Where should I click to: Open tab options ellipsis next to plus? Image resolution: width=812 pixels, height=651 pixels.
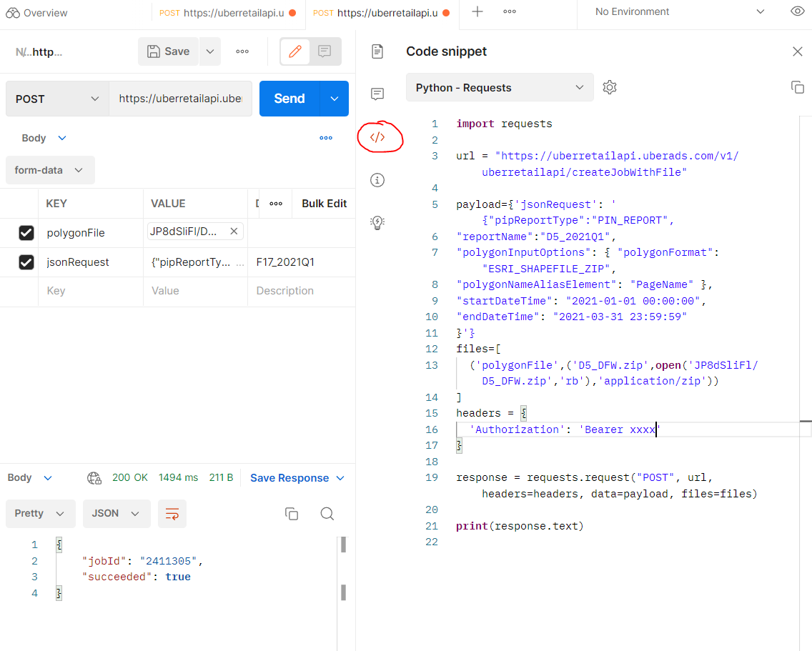(510, 11)
